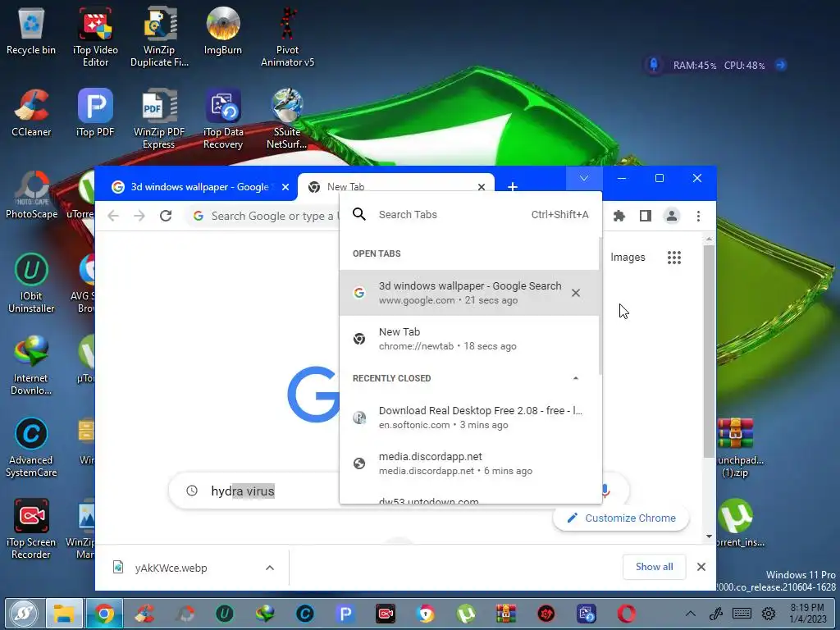Click WinRAR icon in taskbar

coord(505,614)
